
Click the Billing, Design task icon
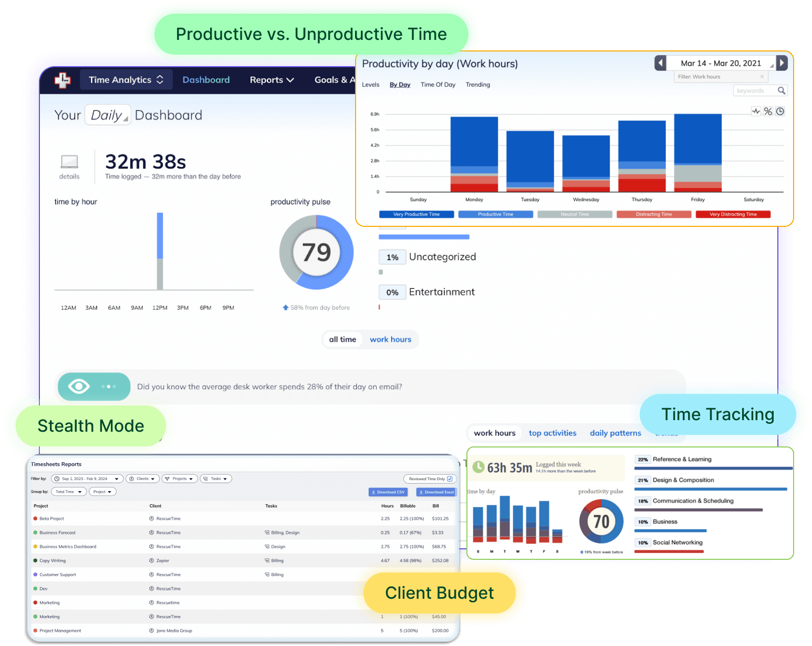point(267,533)
